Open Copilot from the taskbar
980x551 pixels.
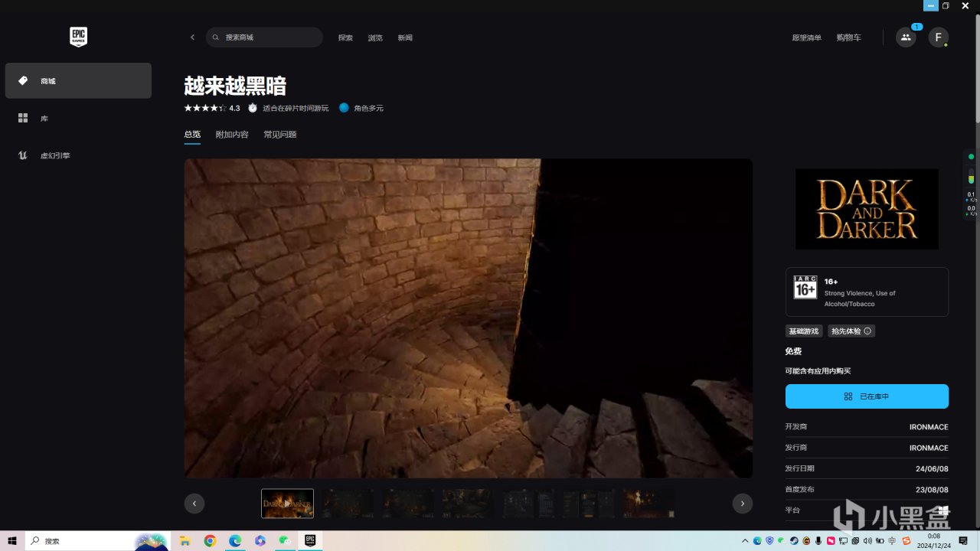coord(260,541)
